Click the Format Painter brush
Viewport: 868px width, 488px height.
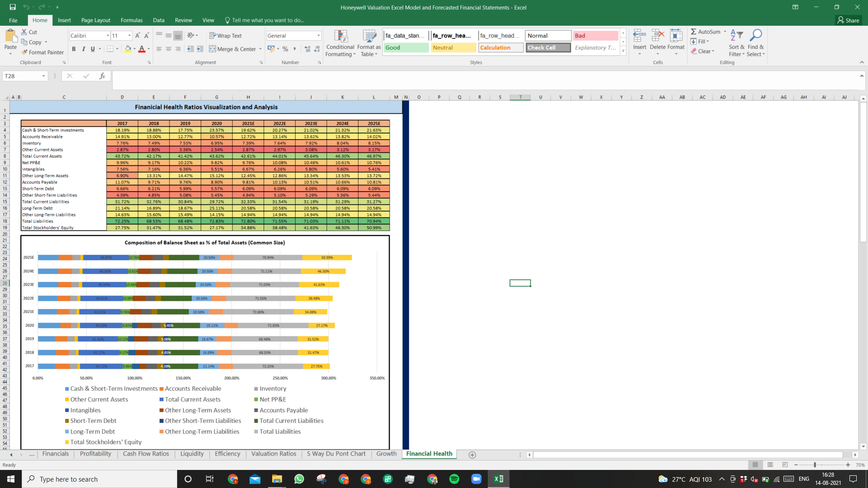point(24,52)
